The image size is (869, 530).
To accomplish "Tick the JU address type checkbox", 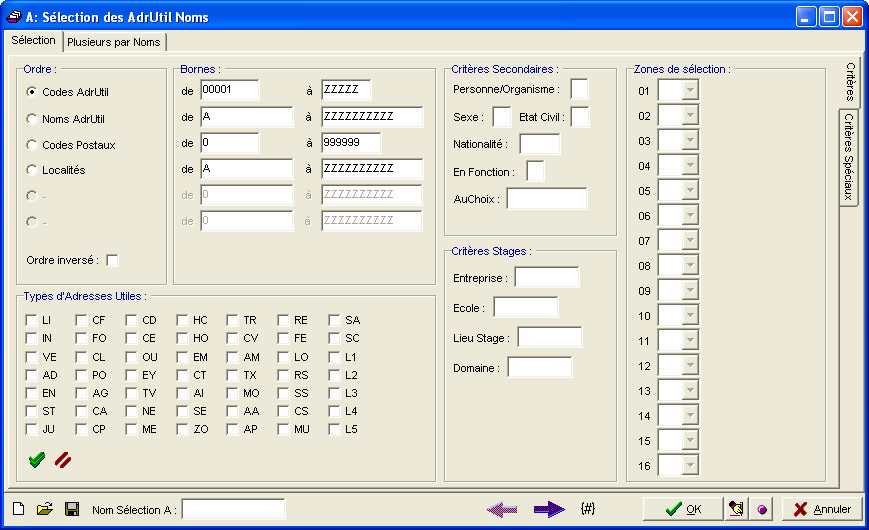I will click(x=32, y=429).
